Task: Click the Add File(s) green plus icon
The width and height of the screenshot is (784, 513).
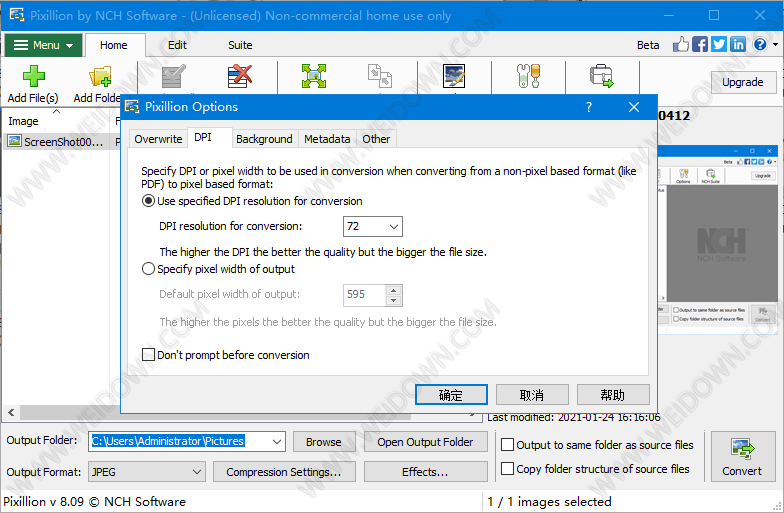Action: coord(33,78)
